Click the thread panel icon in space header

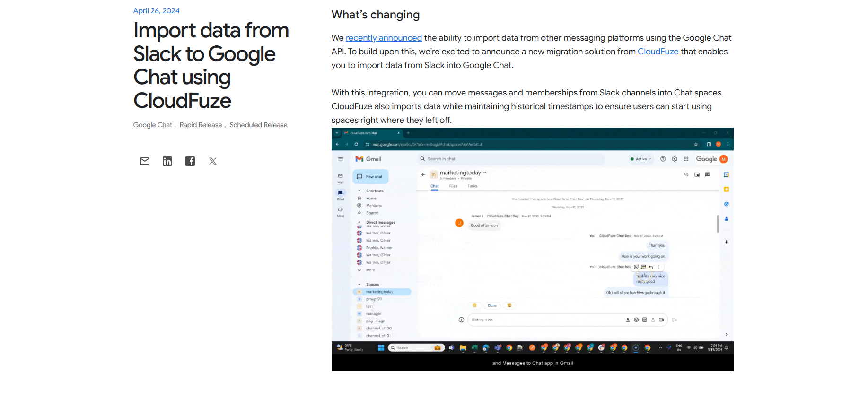click(707, 174)
